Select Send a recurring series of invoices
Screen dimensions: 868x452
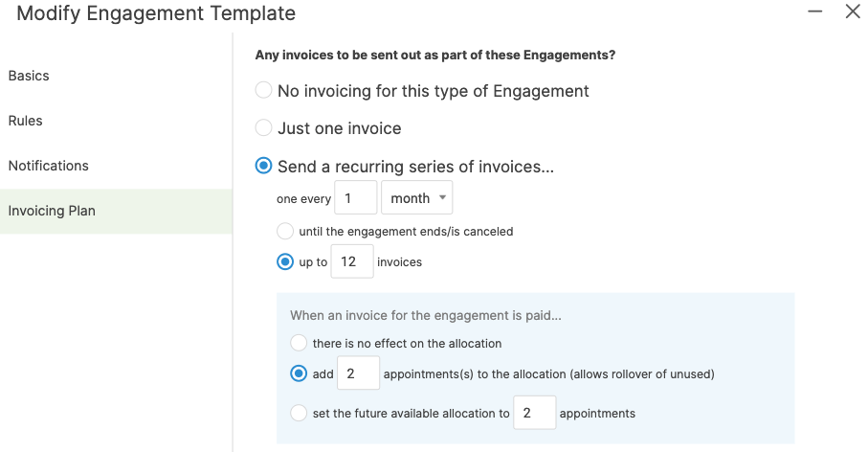[263, 167]
